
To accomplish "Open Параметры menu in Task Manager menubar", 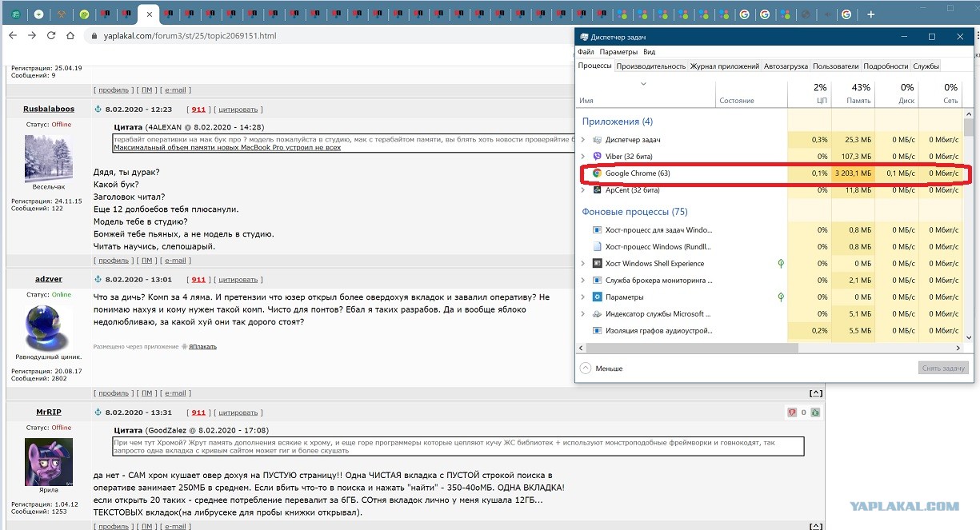I will pyautogui.click(x=618, y=52).
